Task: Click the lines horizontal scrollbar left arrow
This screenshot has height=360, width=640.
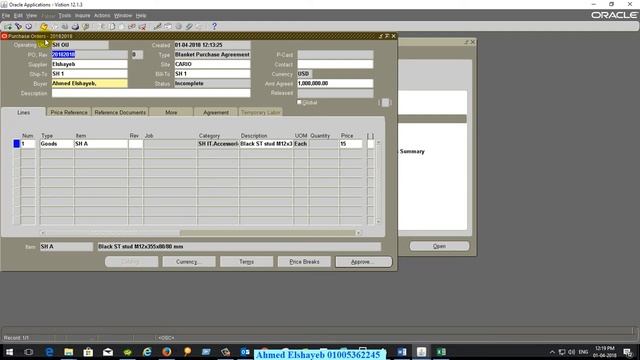Action: pos(42,233)
